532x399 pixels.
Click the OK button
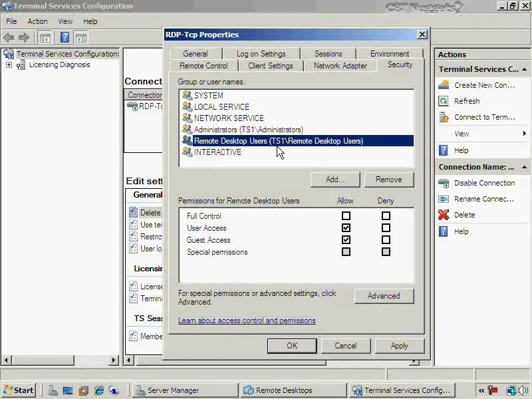click(x=292, y=346)
